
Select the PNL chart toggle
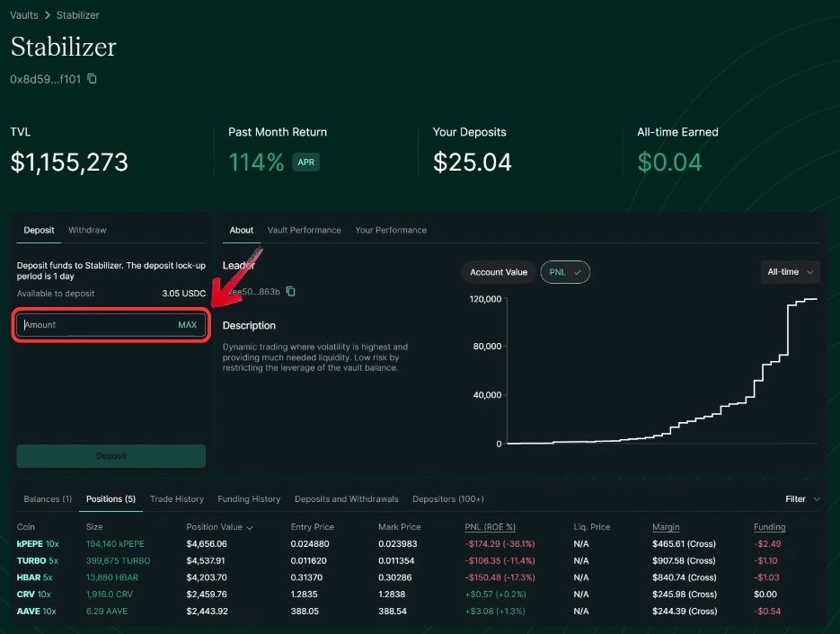point(565,272)
